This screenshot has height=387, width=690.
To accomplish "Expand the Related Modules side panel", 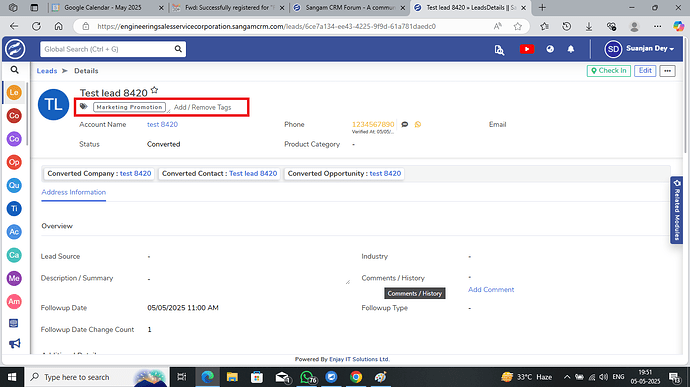I will coord(677,210).
